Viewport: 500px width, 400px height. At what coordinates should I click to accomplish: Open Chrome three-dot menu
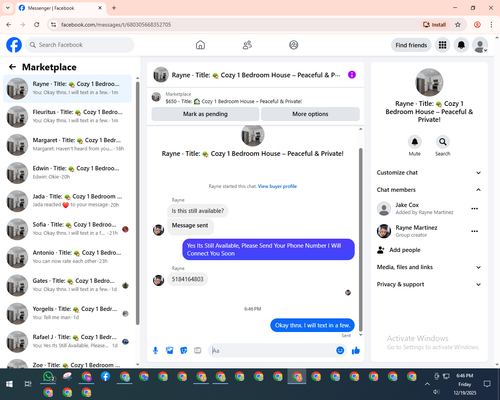point(491,25)
